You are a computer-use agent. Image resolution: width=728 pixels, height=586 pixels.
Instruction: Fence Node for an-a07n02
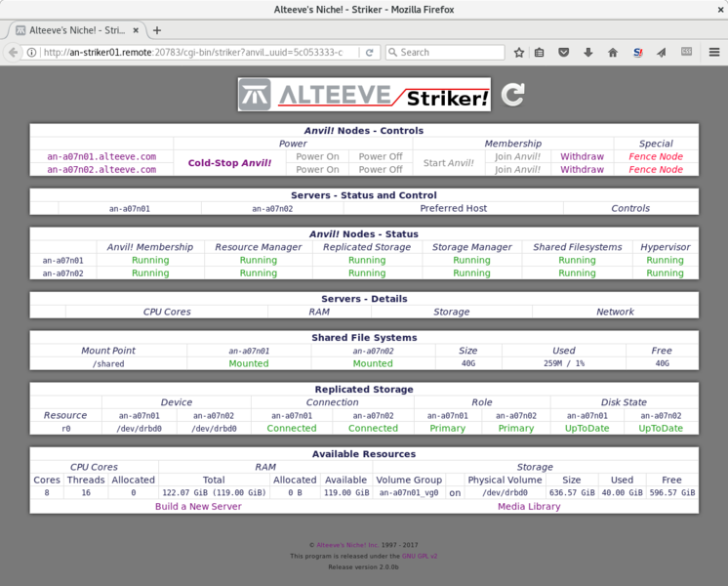656,169
